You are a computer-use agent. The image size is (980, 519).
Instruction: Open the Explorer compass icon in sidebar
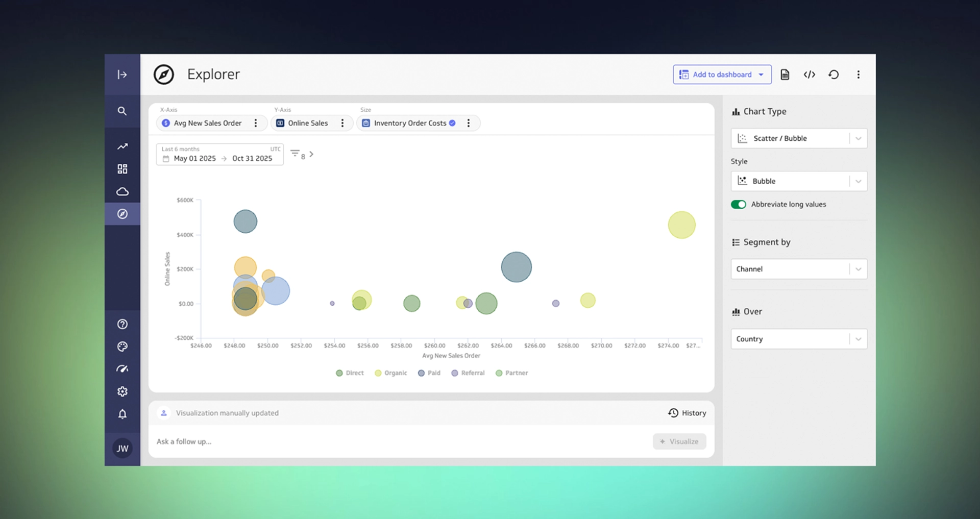[x=122, y=214]
